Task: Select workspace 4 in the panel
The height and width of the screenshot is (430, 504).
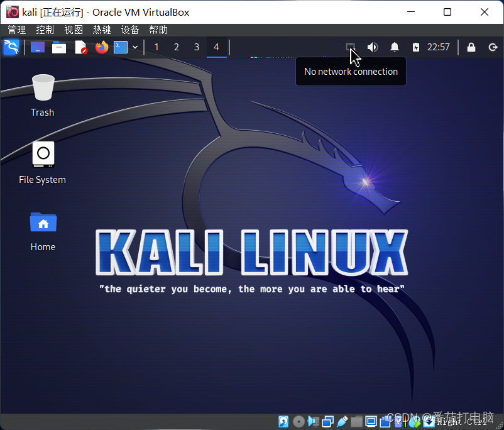Action: coord(217,47)
